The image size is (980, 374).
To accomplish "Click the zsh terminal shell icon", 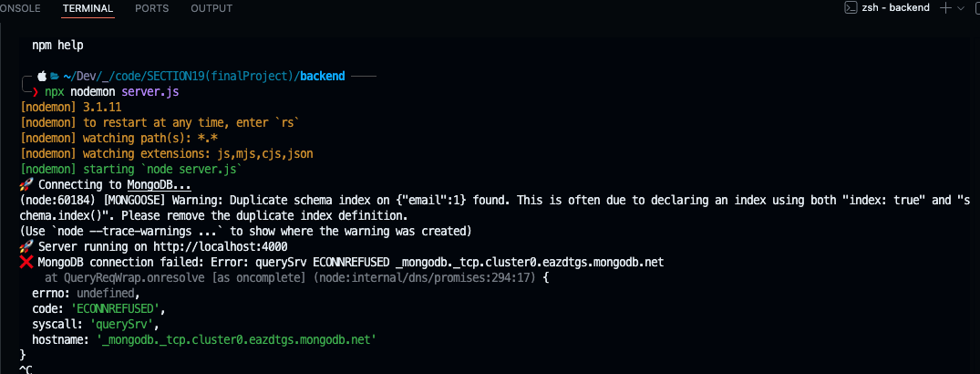I will click(x=851, y=8).
